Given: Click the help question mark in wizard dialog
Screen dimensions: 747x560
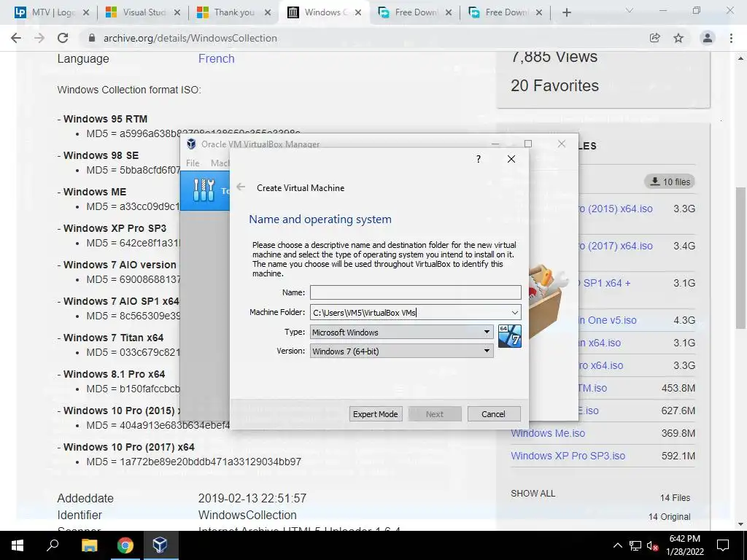Looking at the screenshot, I should tap(479, 159).
